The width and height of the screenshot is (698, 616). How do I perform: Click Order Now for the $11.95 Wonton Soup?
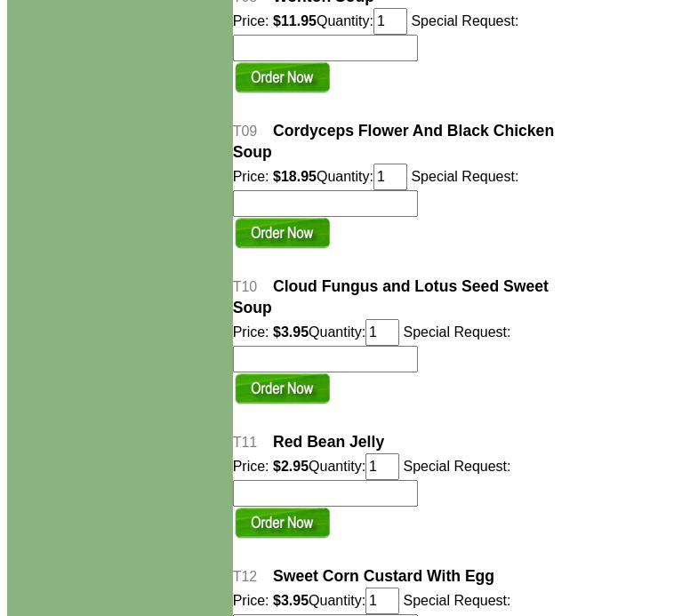(282, 78)
